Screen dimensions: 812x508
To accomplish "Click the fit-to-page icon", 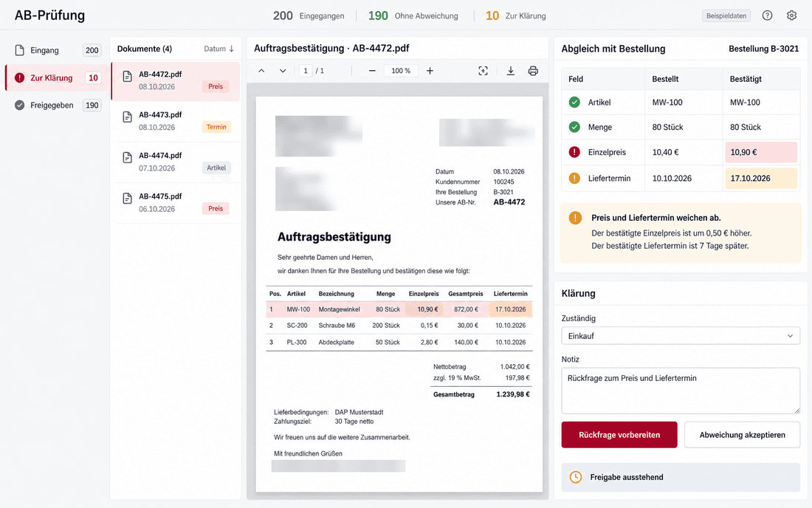I will pos(484,71).
